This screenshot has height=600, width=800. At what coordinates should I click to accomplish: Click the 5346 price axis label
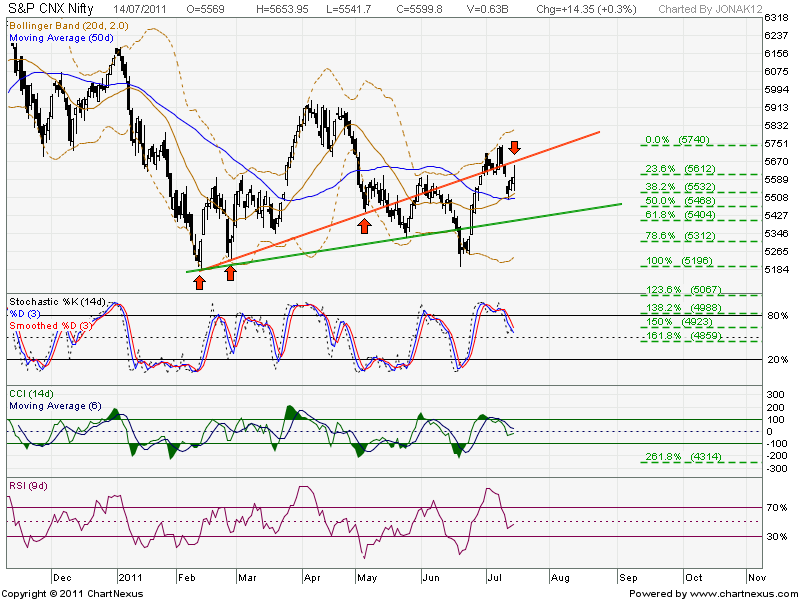click(776, 233)
